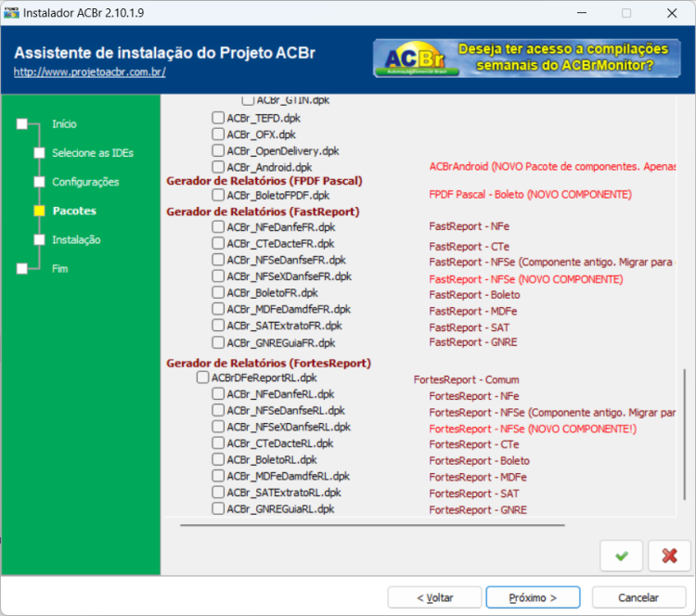The image size is (696, 616).
Task: Go to the Fim step
Action: [60, 269]
